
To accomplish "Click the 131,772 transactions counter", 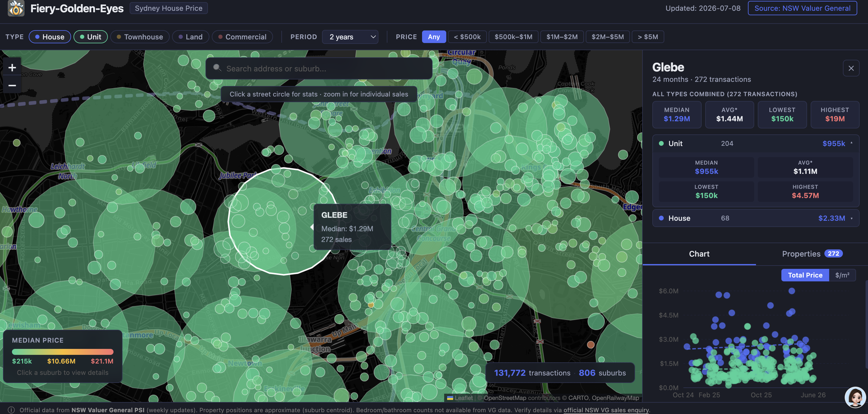I will click(532, 373).
